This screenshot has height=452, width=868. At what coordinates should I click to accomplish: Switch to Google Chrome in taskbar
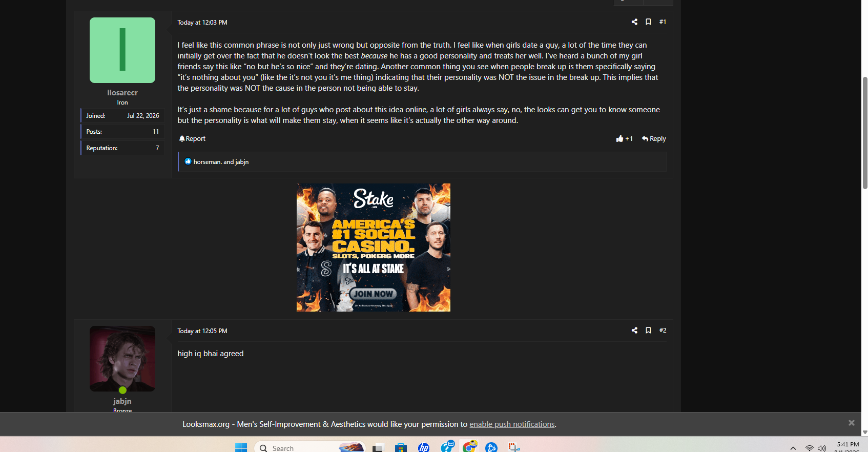click(x=469, y=446)
